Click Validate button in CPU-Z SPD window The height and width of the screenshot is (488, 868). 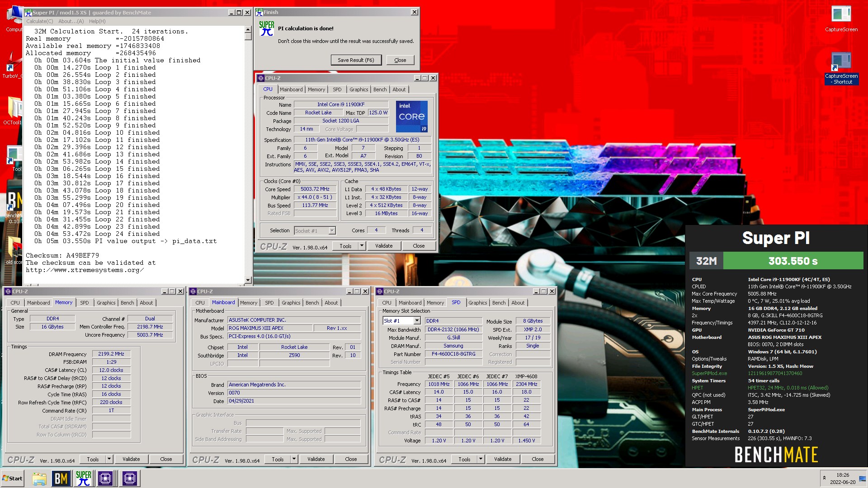coord(503,459)
